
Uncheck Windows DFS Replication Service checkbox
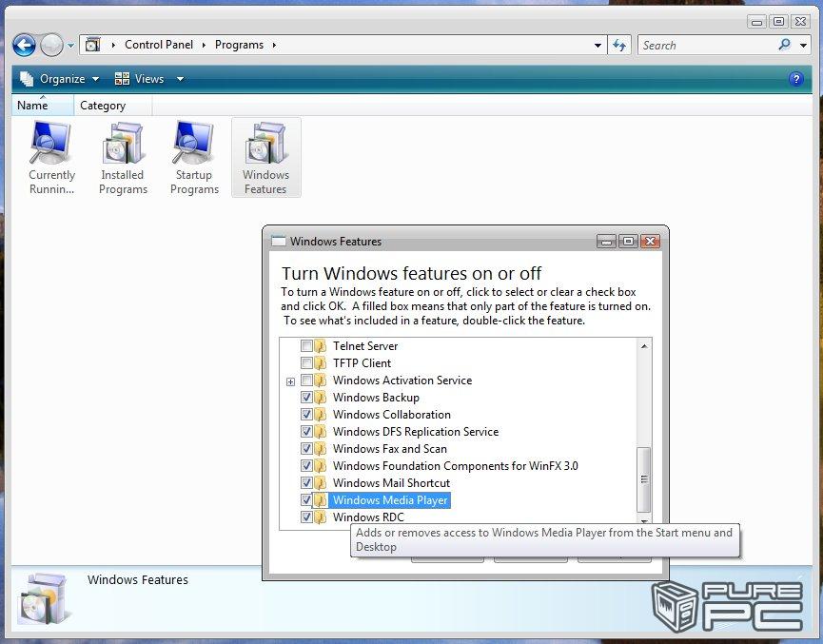pyautogui.click(x=306, y=432)
